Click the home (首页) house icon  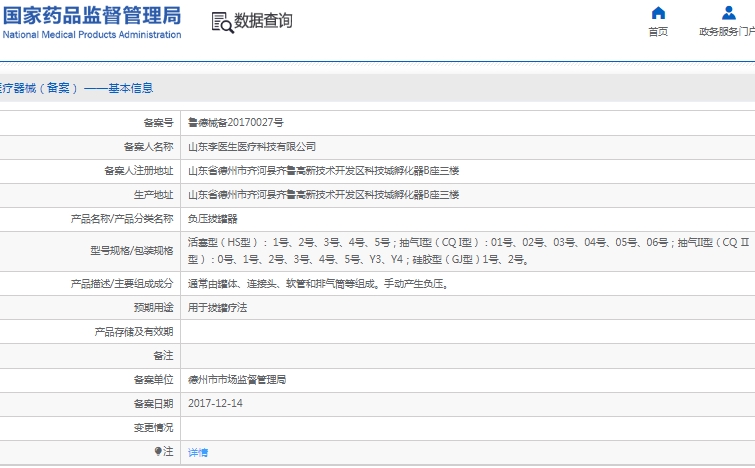click(x=658, y=13)
